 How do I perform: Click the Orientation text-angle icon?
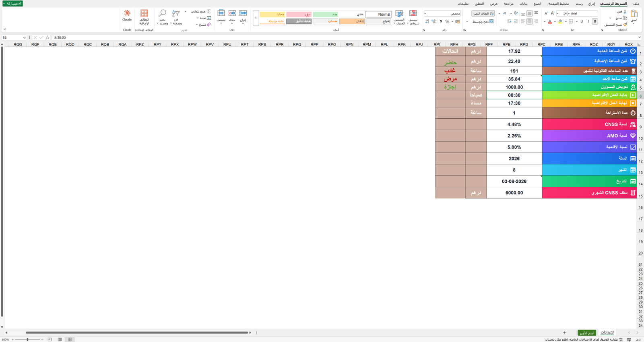(516, 13)
